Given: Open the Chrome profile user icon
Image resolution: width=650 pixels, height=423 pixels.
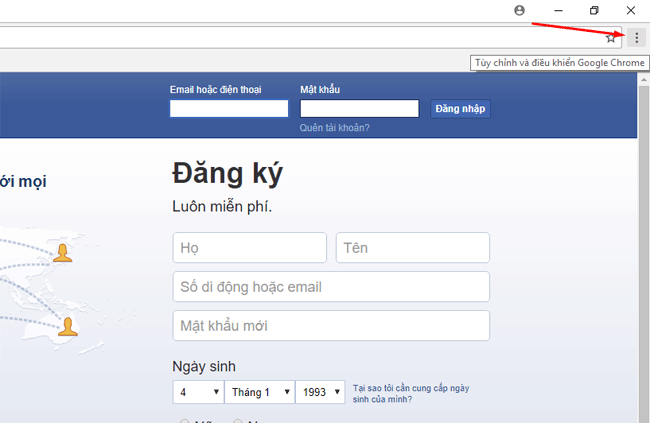Looking at the screenshot, I should [519, 10].
